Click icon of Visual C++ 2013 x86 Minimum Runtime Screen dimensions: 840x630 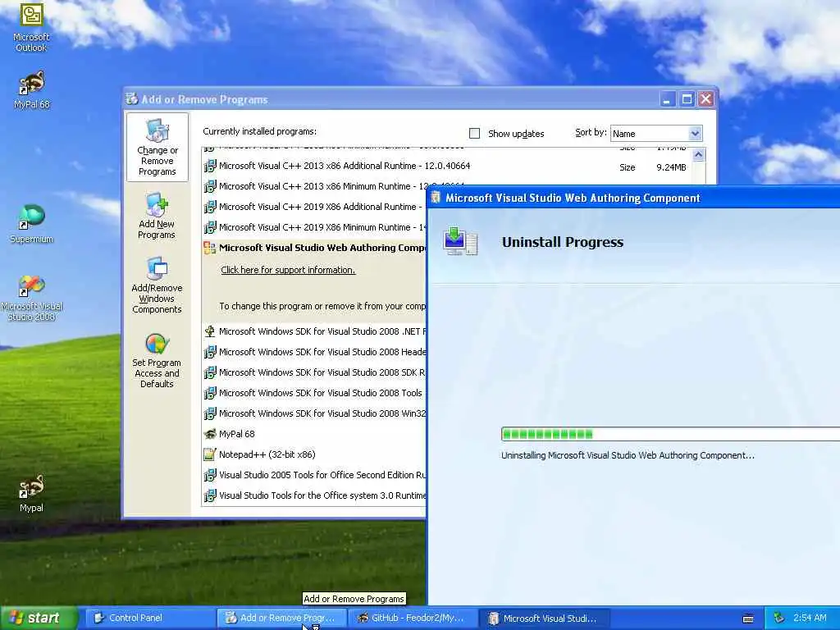tap(210, 186)
